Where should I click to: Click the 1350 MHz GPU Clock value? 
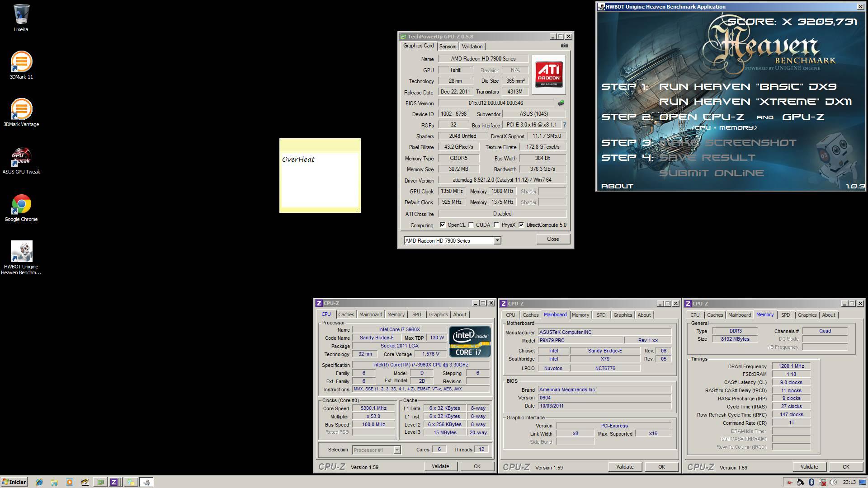tap(452, 191)
